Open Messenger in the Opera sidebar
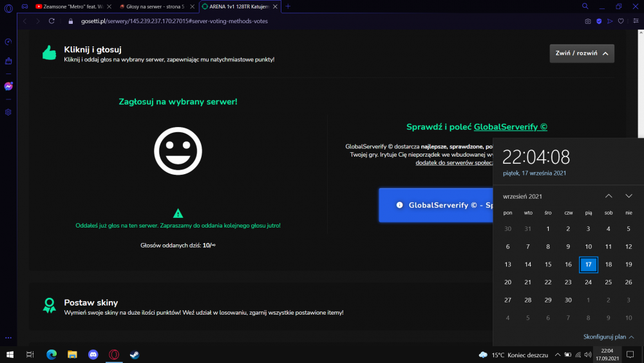 click(x=8, y=86)
